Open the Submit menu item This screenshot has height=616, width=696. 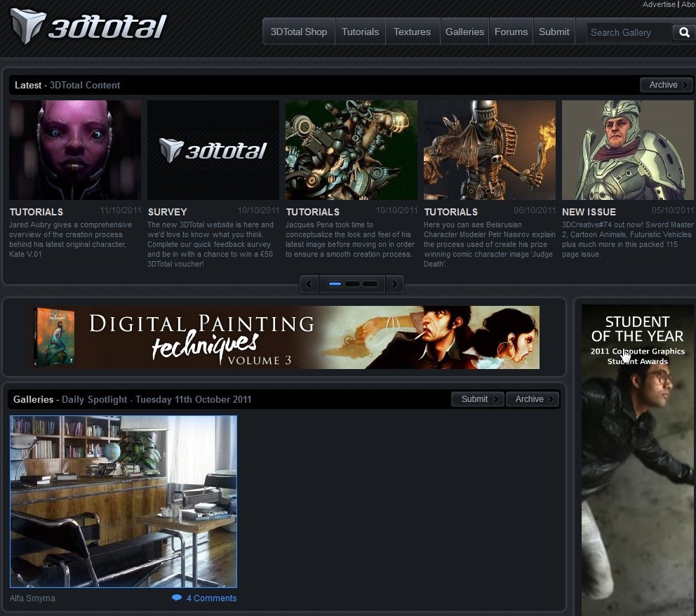click(554, 32)
